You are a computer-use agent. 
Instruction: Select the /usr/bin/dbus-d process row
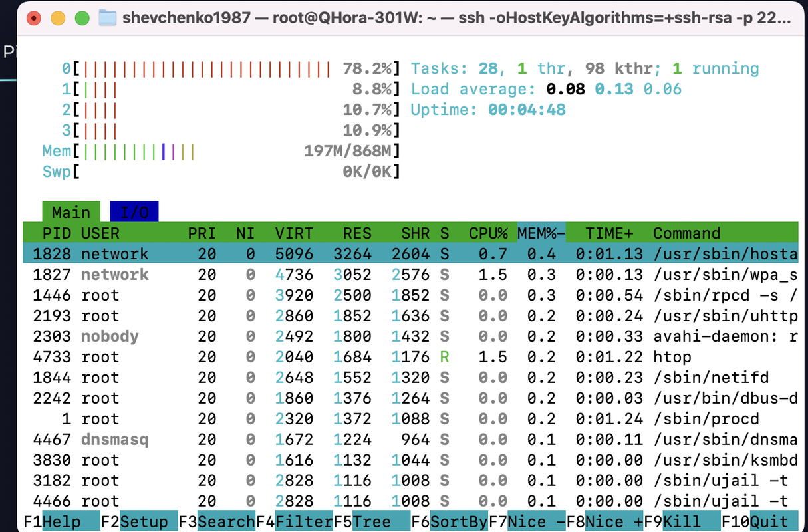click(410, 398)
